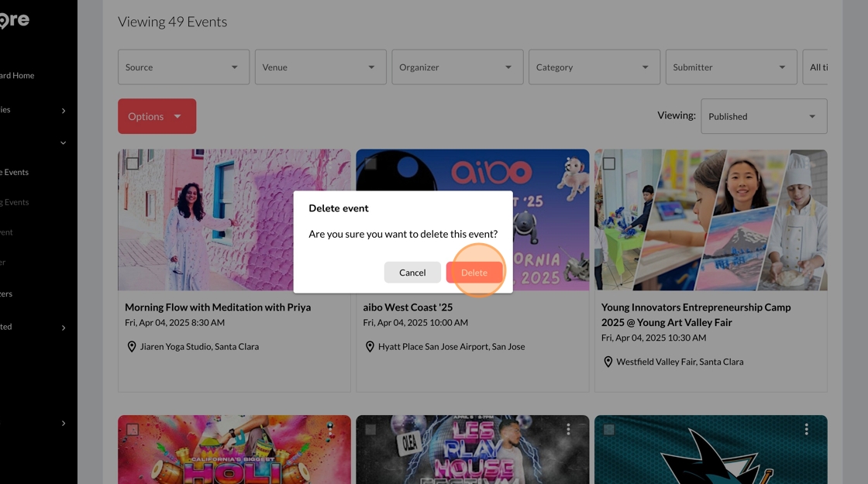Select the Morning Flow event checkbox
Viewport: 868px width, 484px height.
pyautogui.click(x=133, y=163)
